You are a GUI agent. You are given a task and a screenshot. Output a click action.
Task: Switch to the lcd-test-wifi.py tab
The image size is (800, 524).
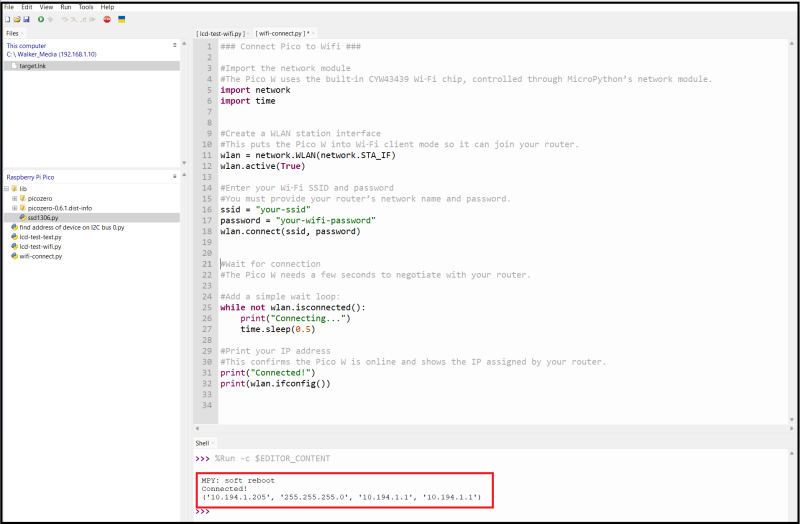220,34
